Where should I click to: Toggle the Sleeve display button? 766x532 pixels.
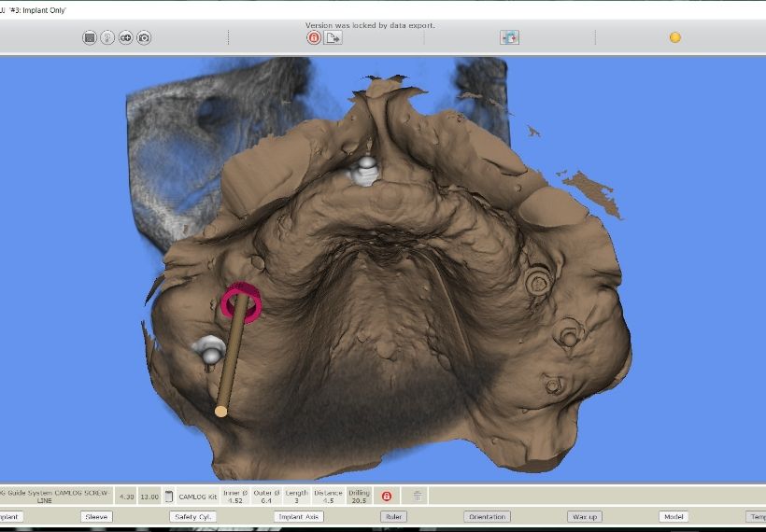click(x=96, y=516)
